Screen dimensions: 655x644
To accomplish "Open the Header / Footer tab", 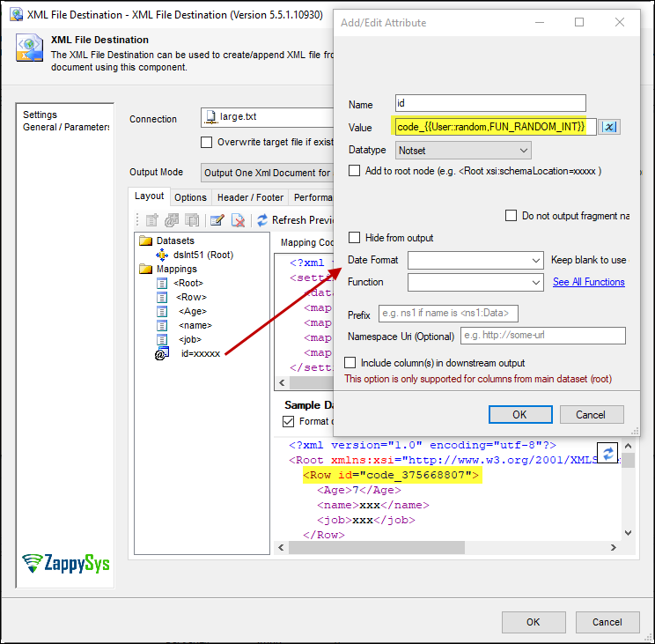I will (250, 197).
